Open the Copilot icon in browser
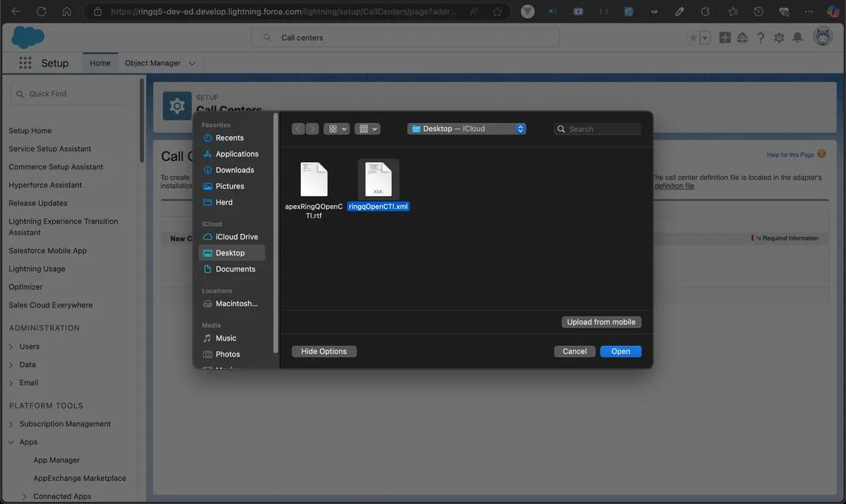 click(833, 11)
